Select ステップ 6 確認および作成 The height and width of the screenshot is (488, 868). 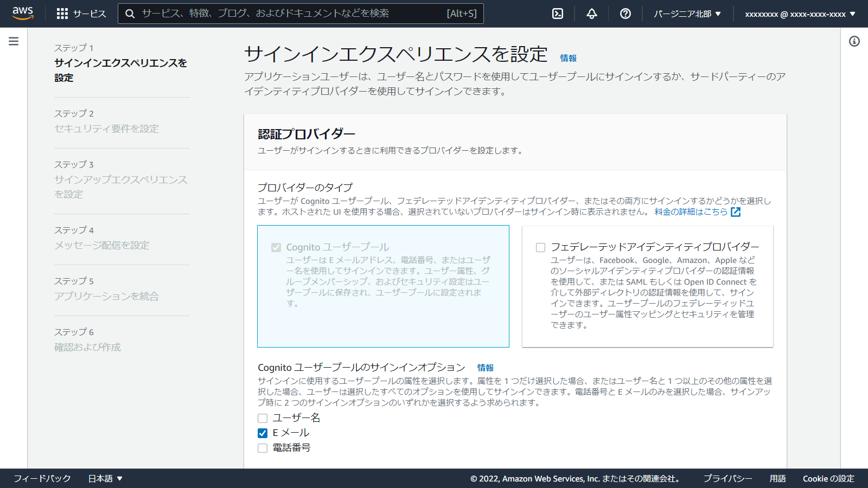[x=88, y=347]
